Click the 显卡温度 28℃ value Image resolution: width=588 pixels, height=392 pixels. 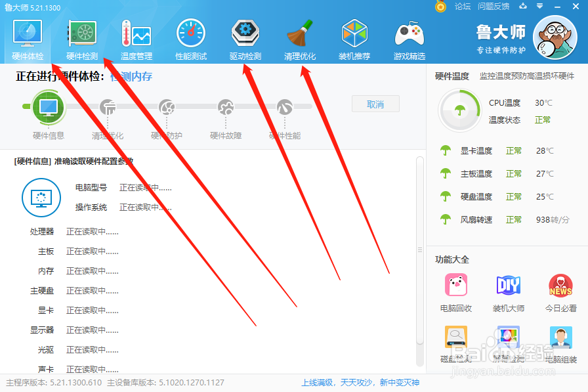545,151
